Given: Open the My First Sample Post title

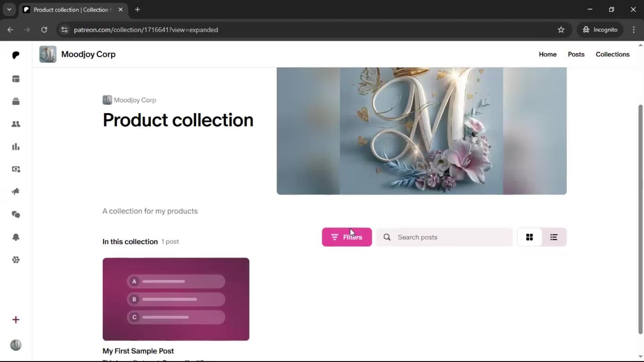Looking at the screenshot, I should coord(138,351).
